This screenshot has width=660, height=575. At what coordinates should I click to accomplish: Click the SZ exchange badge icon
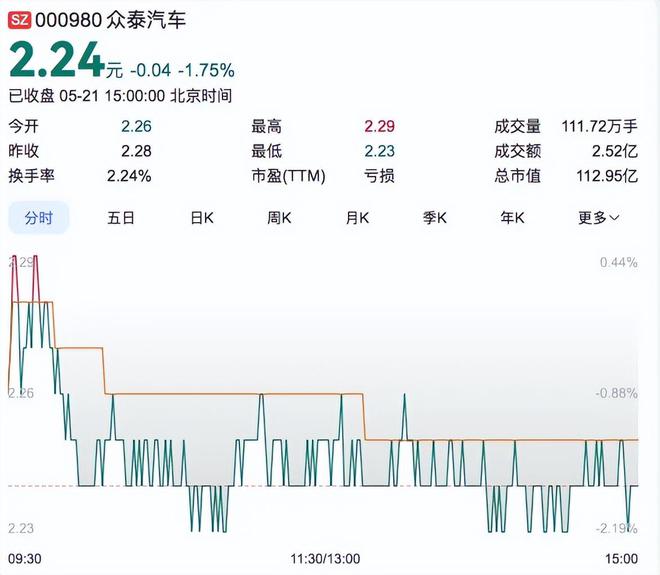[x=20, y=19]
